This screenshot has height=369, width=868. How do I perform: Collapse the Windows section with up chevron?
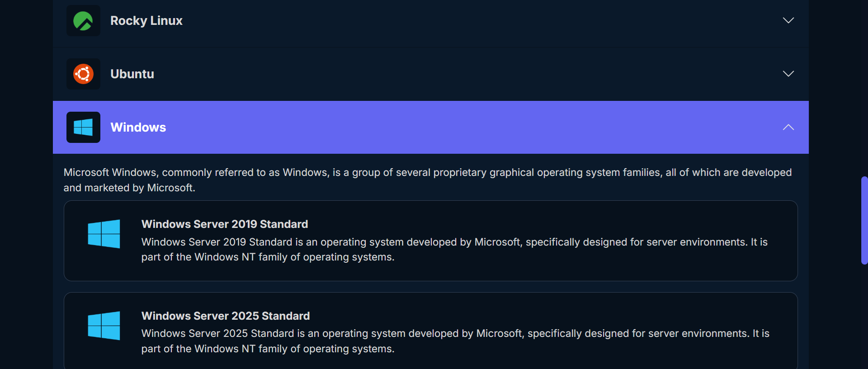(x=788, y=127)
